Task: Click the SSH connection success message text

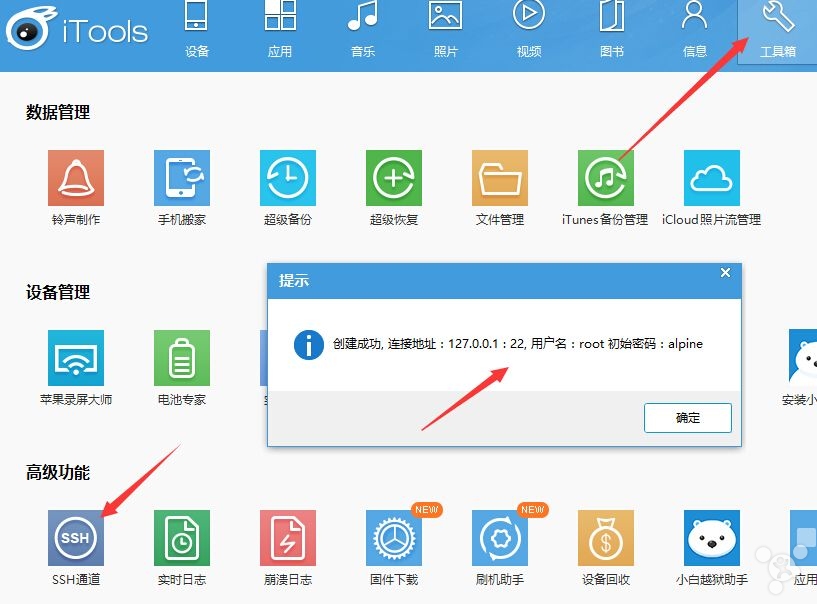Action: (518, 344)
